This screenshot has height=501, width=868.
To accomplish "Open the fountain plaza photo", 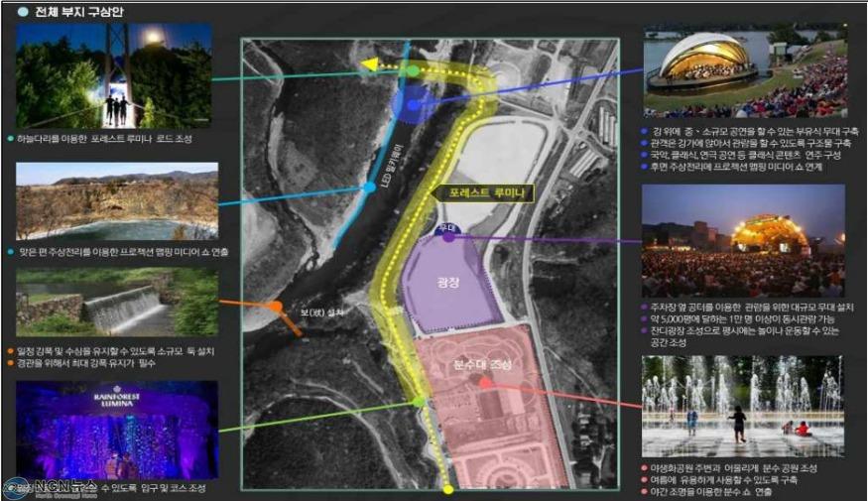I will 743,407.
